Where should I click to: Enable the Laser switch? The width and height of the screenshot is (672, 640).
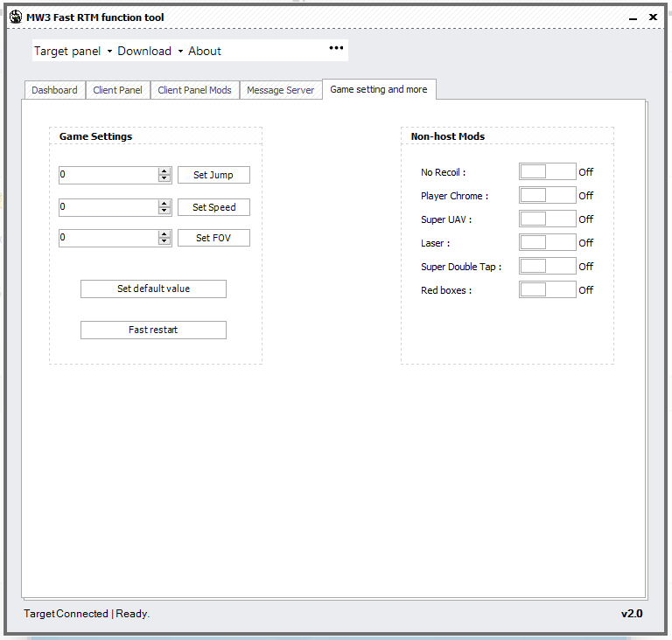click(x=547, y=242)
